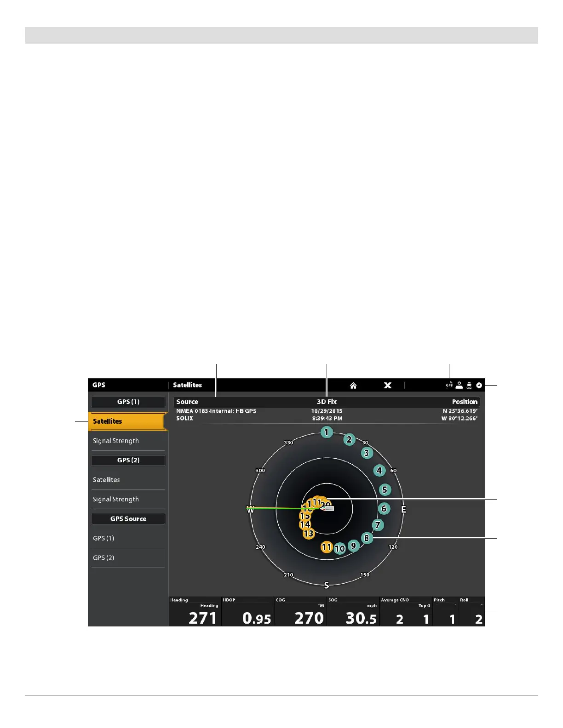Tap the Satellites title in top bar
The height and width of the screenshot is (728, 563).
[x=188, y=385]
